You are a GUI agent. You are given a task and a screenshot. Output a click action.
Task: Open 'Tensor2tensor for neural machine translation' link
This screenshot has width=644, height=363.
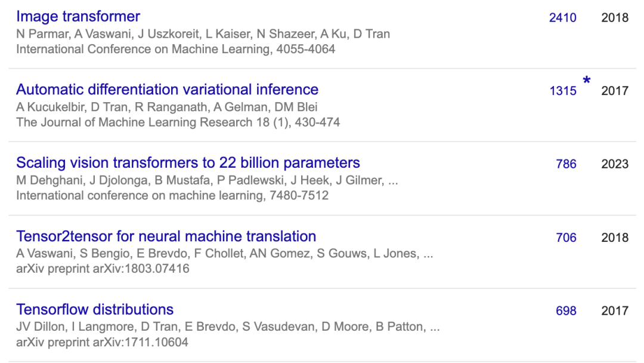[x=166, y=236]
